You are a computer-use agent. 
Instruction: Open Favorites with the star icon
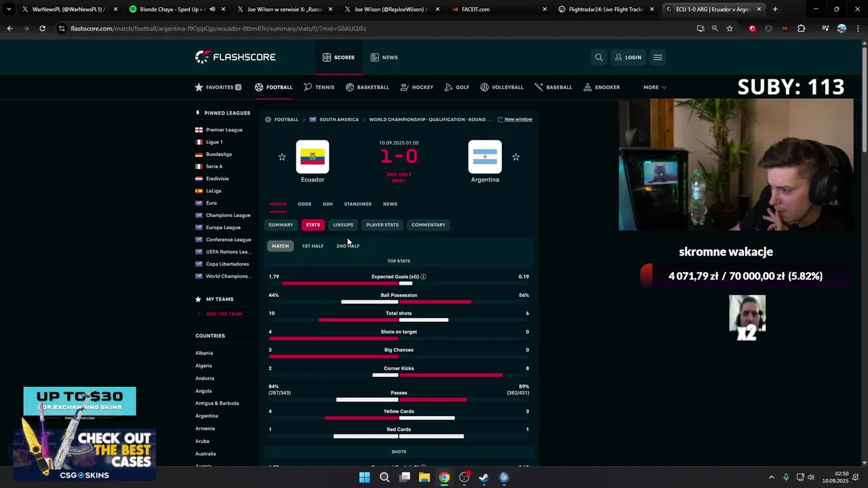click(218, 87)
